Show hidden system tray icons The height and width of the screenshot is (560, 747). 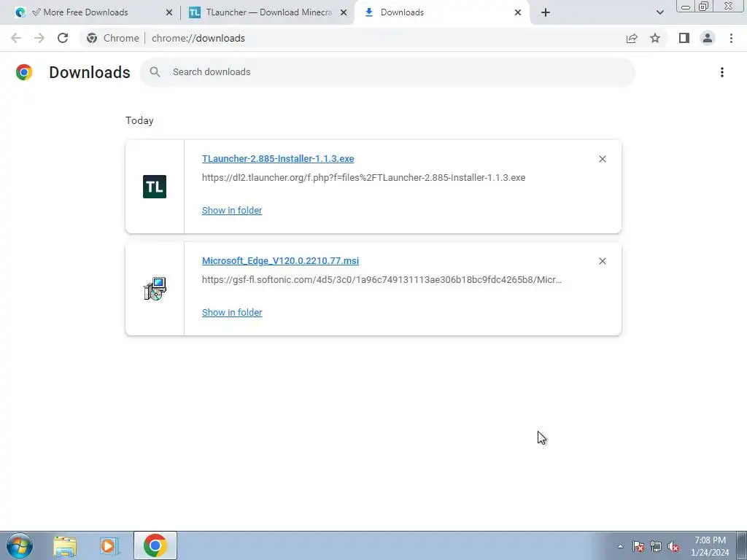[620, 546]
